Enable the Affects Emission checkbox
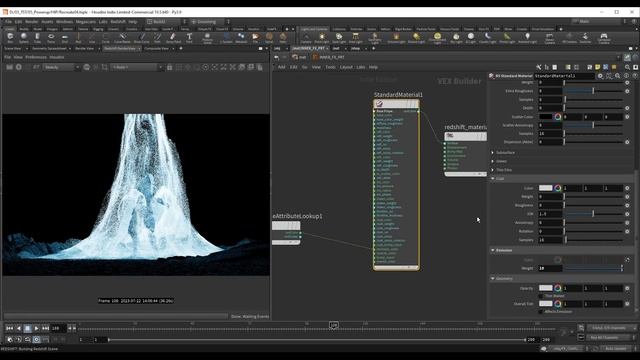 (x=541, y=311)
